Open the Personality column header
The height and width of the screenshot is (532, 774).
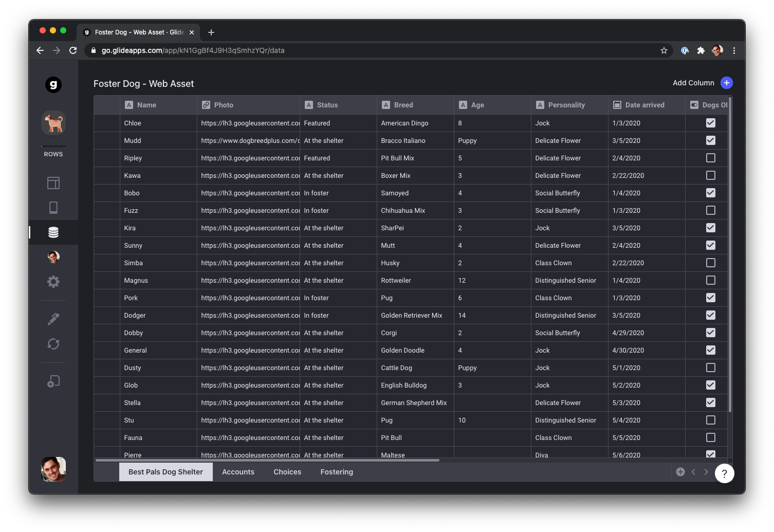click(x=569, y=105)
